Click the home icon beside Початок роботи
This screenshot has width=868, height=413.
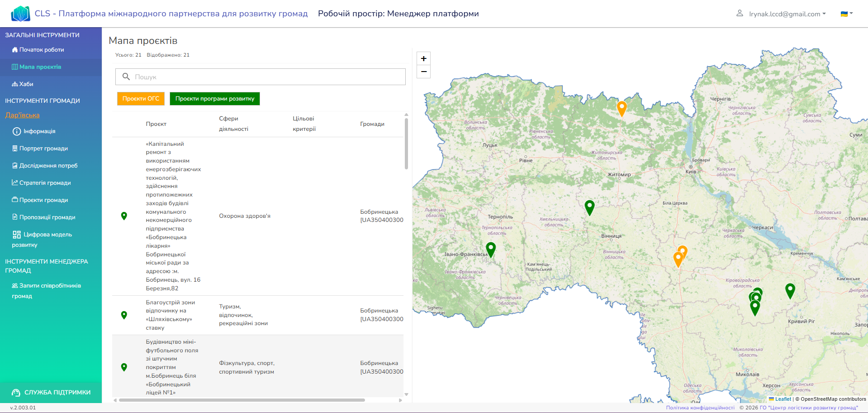pos(15,50)
